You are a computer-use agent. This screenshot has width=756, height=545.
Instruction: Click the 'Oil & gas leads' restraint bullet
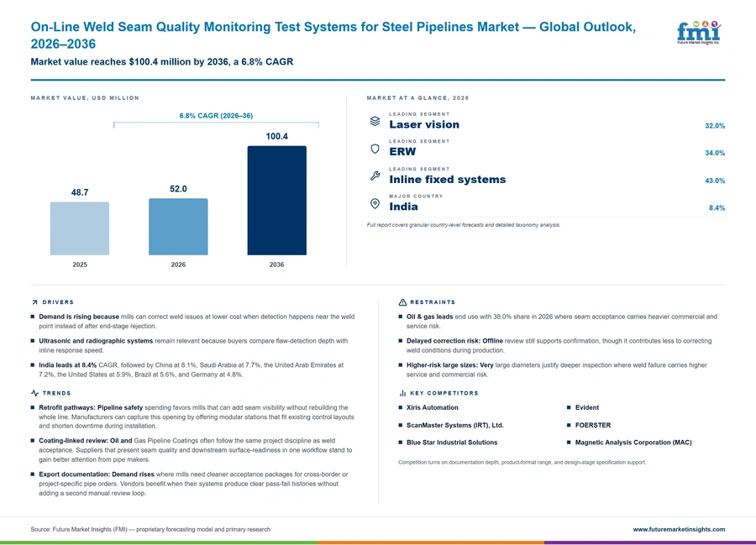tap(562, 322)
